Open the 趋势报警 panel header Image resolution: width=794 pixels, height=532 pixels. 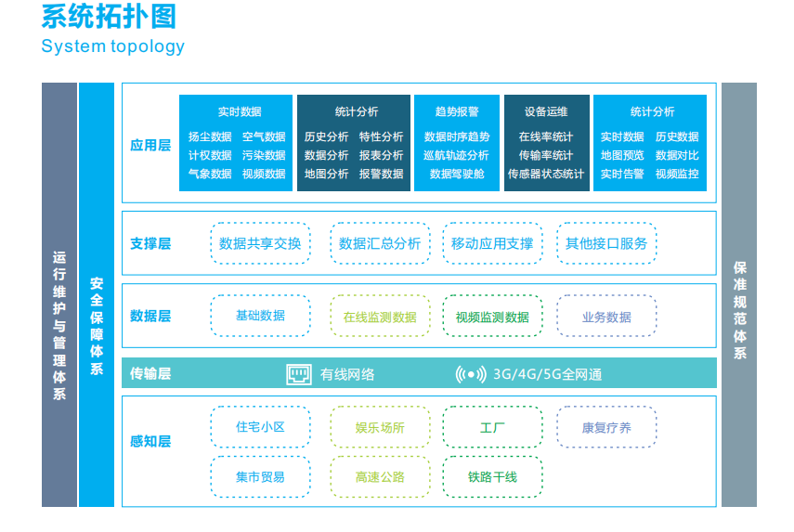(457, 111)
